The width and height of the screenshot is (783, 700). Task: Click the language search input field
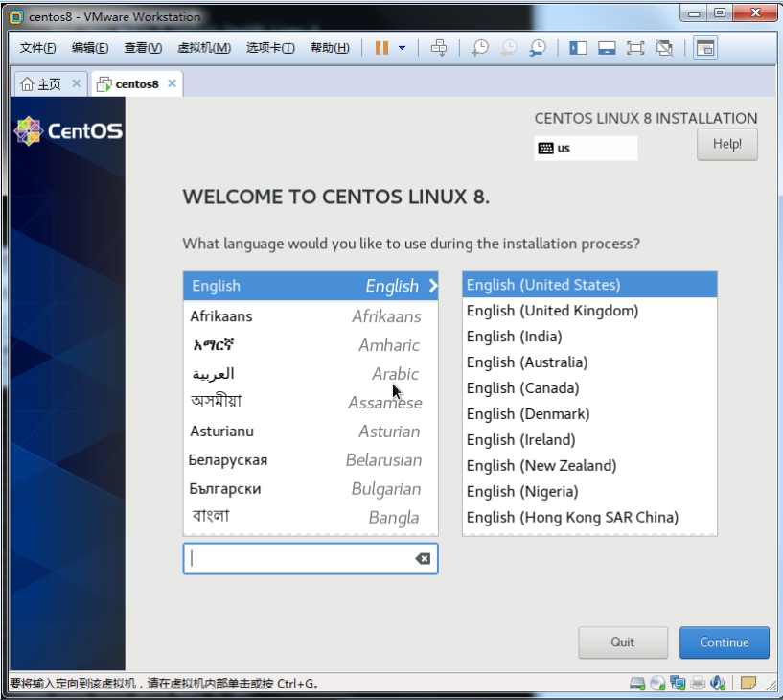pyautogui.click(x=301, y=558)
